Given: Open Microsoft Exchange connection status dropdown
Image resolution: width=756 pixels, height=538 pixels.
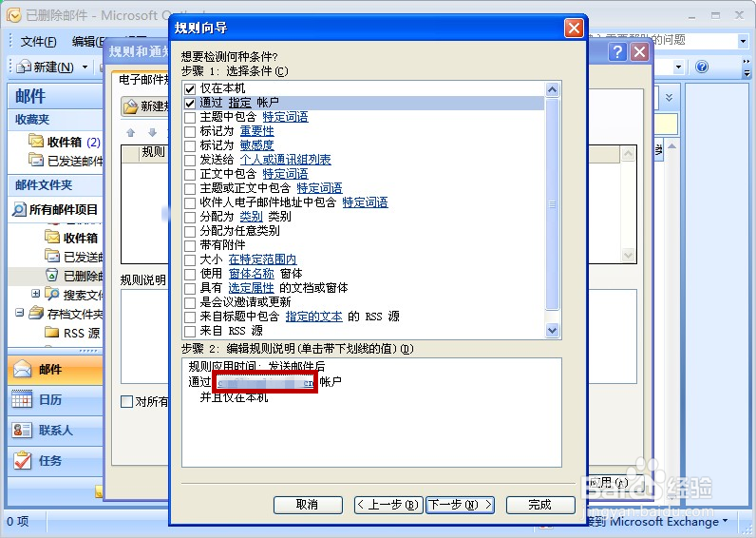Looking at the screenshot, I should 726,521.
